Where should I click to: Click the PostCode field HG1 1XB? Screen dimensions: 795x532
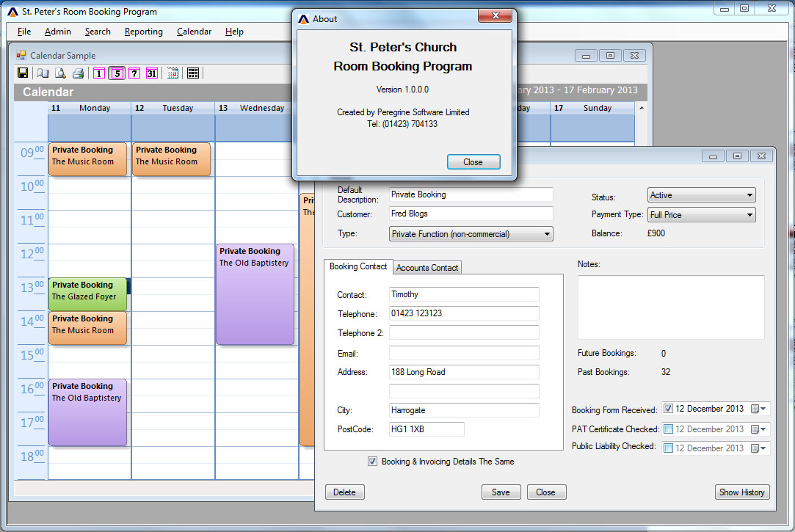click(x=426, y=429)
